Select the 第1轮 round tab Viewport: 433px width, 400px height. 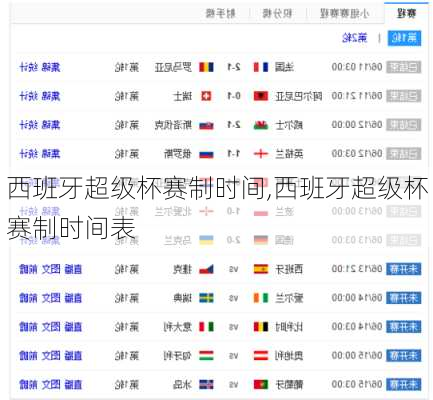click(x=404, y=38)
